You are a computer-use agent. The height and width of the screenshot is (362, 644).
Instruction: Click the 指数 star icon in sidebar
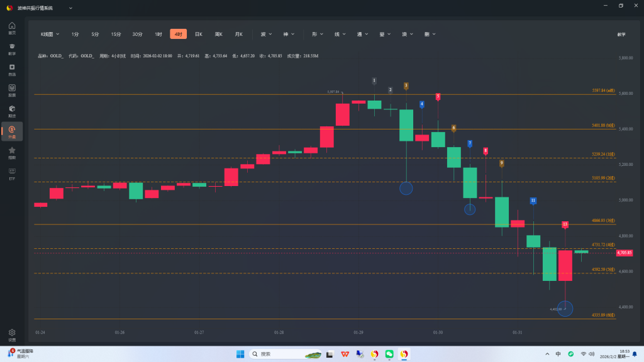[12, 151]
